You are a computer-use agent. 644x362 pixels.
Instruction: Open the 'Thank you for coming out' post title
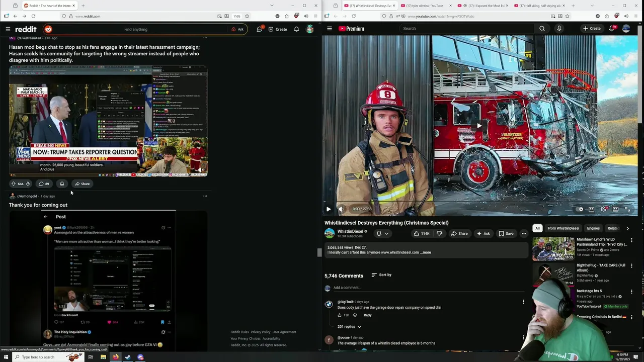click(38, 205)
